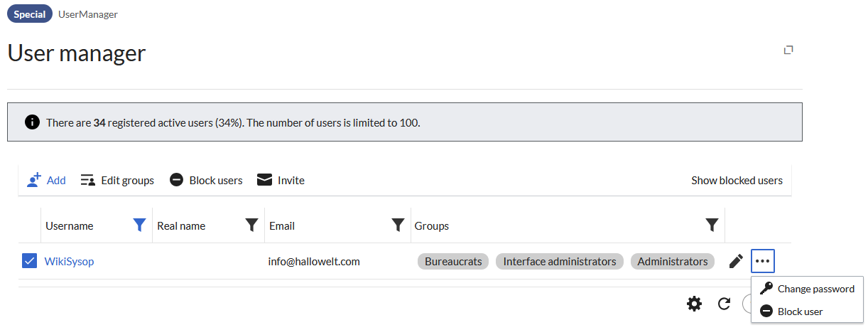Show blocked users
The image size is (868, 330).
[737, 180]
